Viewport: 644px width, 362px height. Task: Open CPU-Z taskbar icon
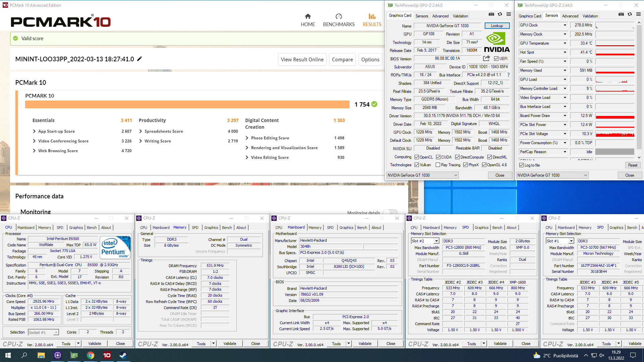pos(57,355)
